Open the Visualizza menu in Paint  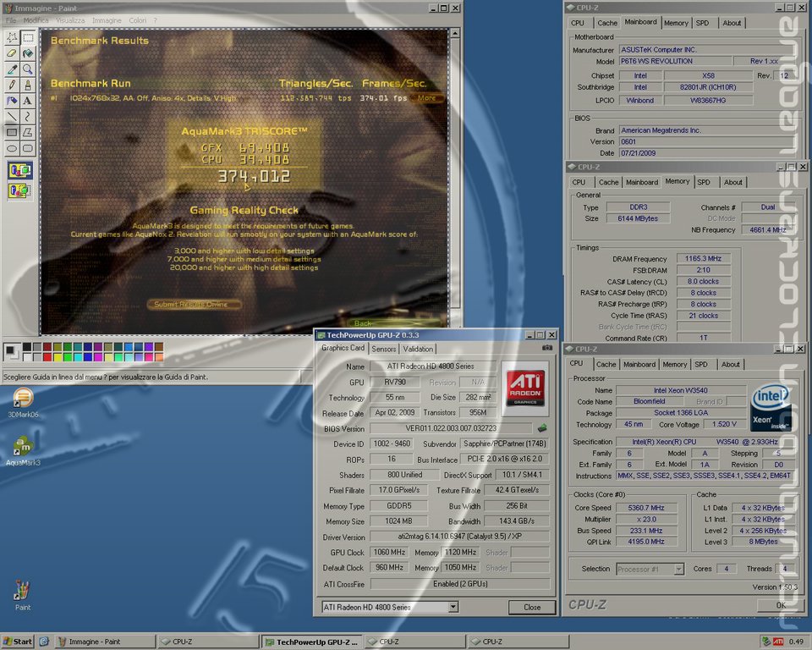[70, 20]
